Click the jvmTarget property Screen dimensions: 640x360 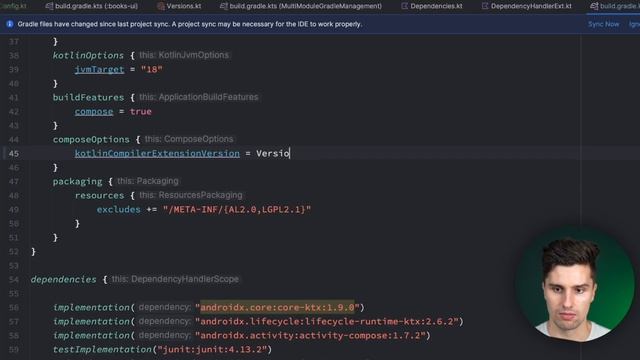(x=99, y=69)
